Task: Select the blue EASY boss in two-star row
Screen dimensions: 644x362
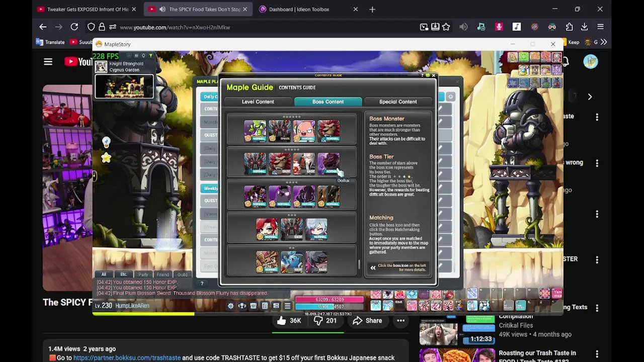Action: coord(292,262)
